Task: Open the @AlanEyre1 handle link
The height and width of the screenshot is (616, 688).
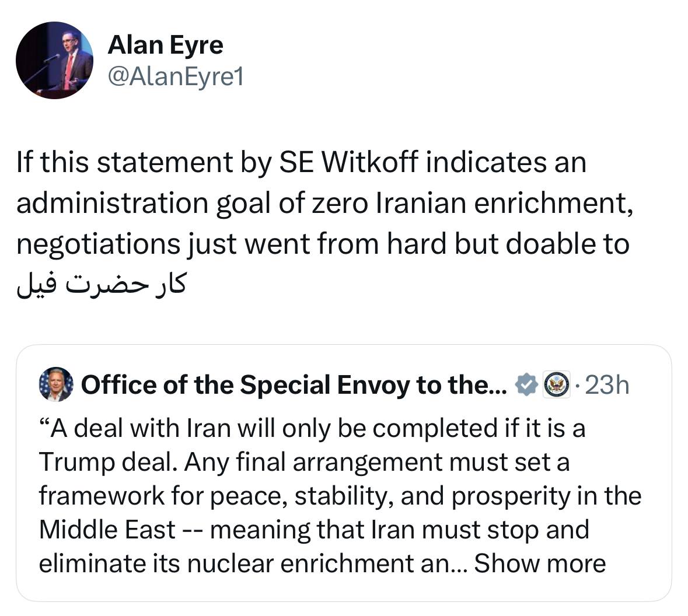Action: [x=175, y=76]
